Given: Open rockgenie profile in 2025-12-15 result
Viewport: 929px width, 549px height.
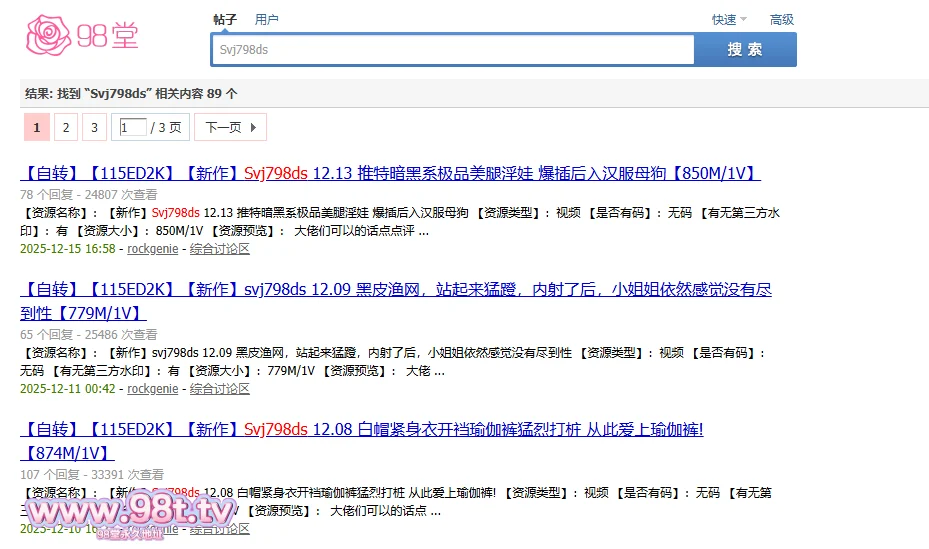Looking at the screenshot, I should [x=153, y=249].
